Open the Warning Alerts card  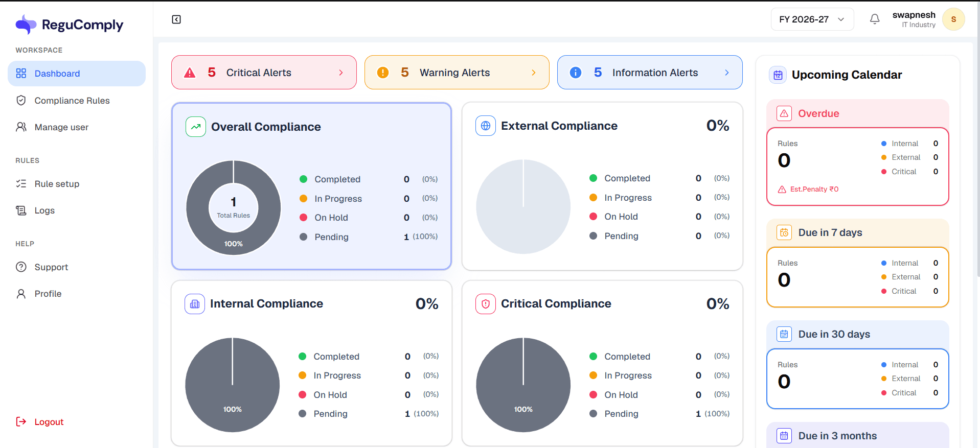(x=457, y=73)
